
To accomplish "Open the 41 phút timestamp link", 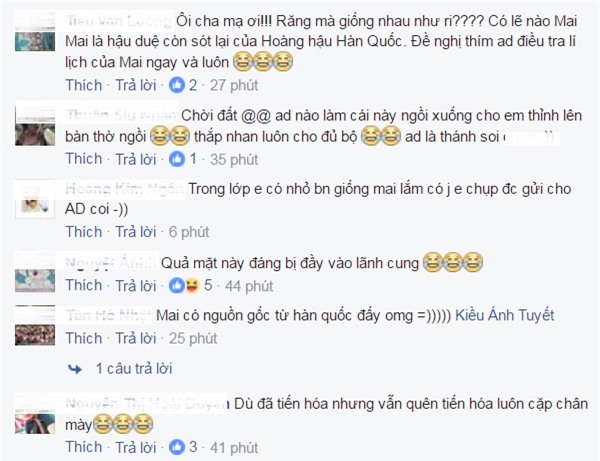I will pos(234,447).
